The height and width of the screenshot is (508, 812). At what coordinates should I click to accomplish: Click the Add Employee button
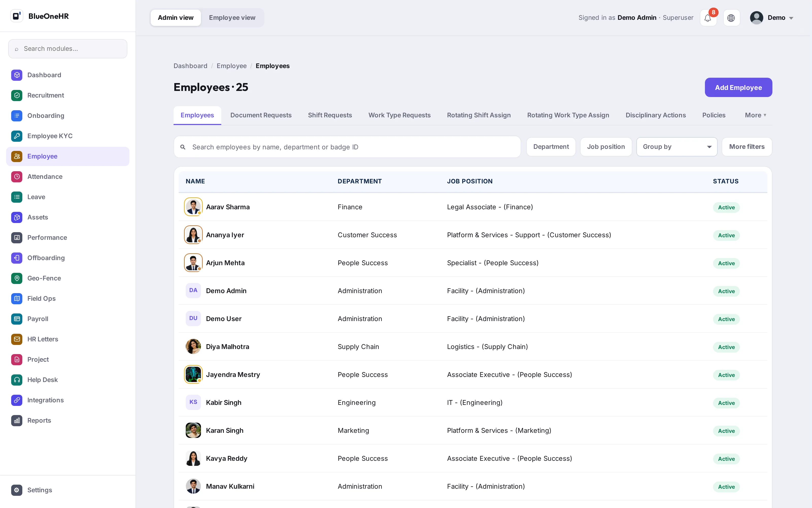tap(738, 88)
